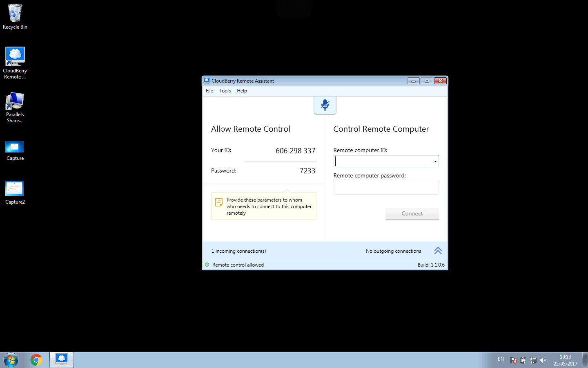Toggle the microphone mute button
Viewport: 588px width, 368px height.
point(325,105)
